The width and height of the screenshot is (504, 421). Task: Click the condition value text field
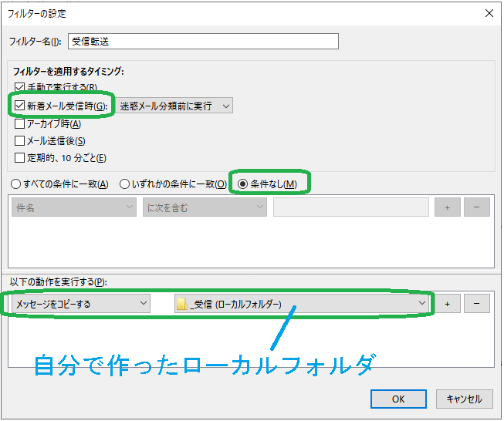tap(350, 207)
